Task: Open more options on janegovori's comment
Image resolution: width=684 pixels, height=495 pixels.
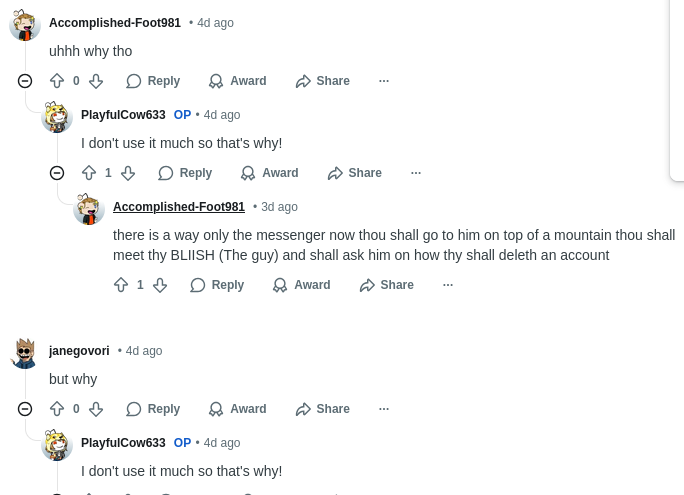Action: tap(384, 409)
